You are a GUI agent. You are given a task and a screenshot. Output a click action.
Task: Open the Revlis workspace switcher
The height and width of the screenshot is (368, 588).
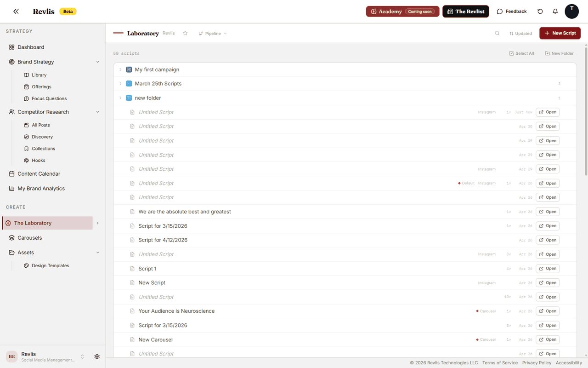point(45,356)
